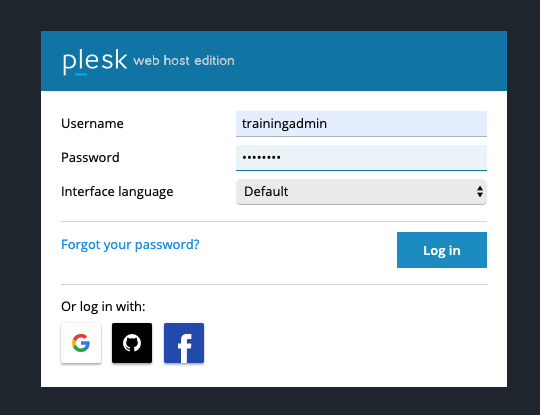Click the Password label
This screenshot has height=415, width=540.
(x=90, y=157)
